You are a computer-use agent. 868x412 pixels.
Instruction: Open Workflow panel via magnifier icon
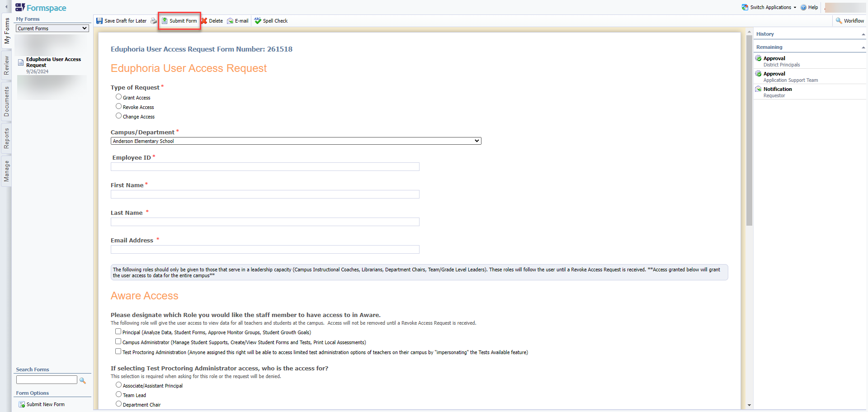pos(839,21)
